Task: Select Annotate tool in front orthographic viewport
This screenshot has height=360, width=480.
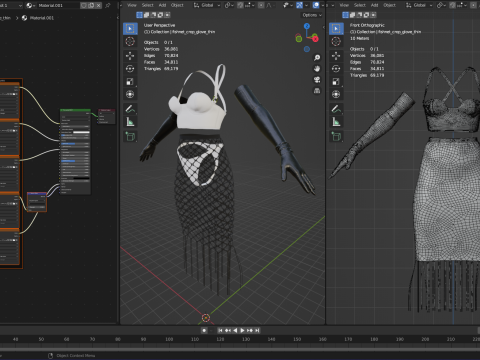Action: 336,109
